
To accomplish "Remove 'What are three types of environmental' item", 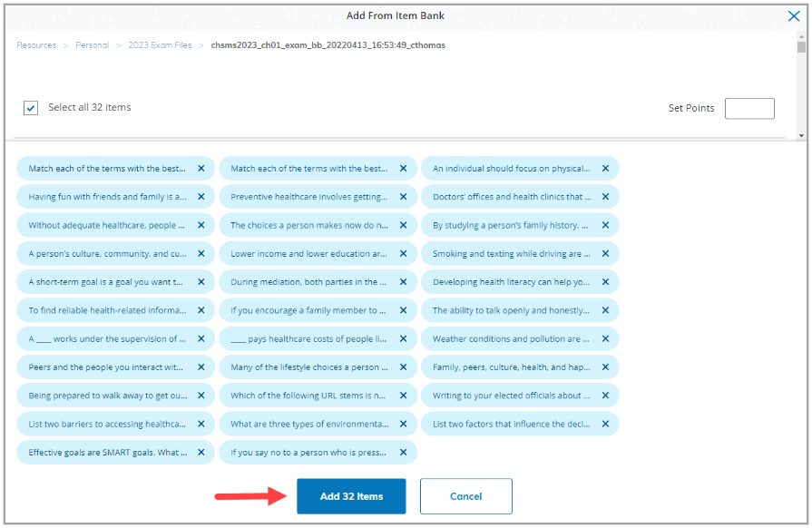I will (404, 424).
